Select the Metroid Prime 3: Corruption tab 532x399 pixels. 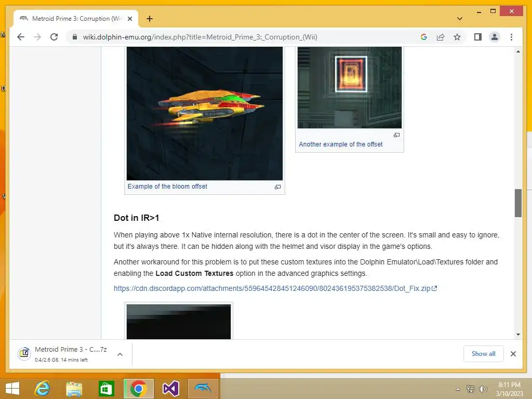pos(76,19)
